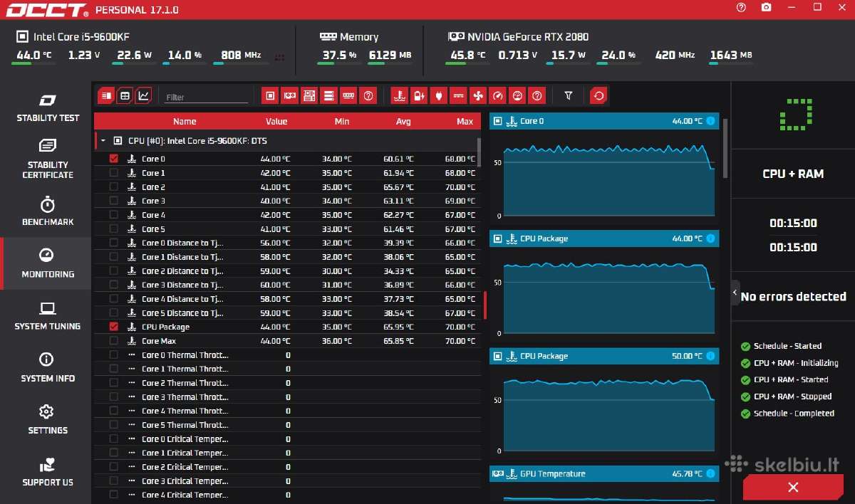Select the Core 1 Critical Temper... row
Screen dimensions: 855x504
pyautogui.click(x=287, y=453)
